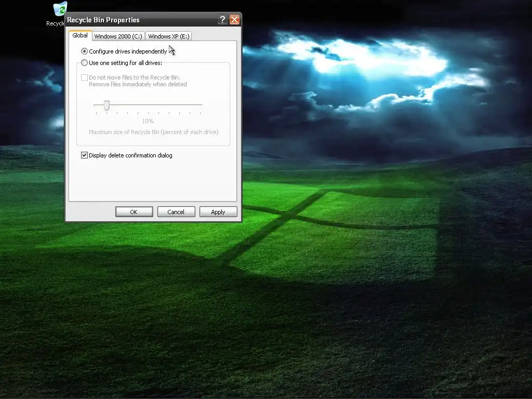The image size is (532, 399).
Task: Click the Apply button
Action: [218, 212]
